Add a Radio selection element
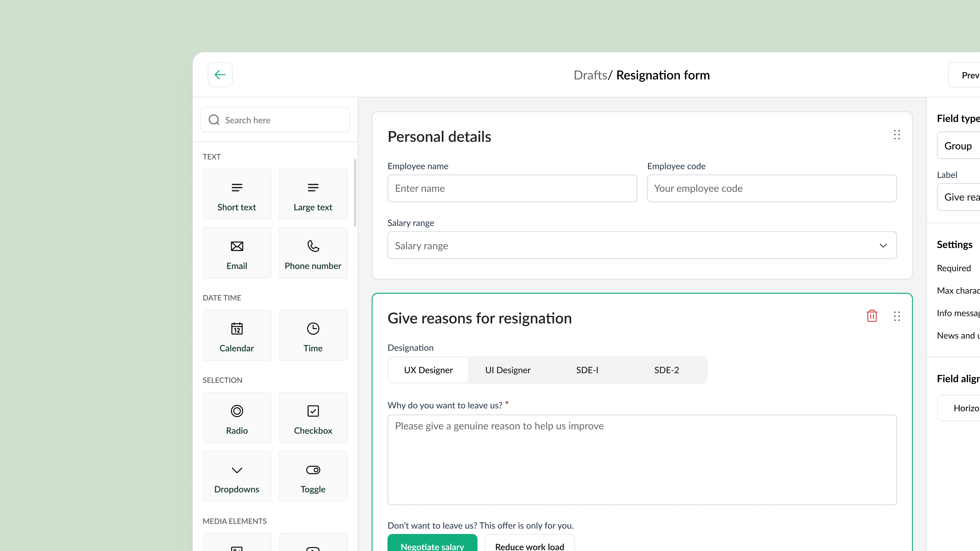The width and height of the screenshot is (980, 551). click(237, 417)
